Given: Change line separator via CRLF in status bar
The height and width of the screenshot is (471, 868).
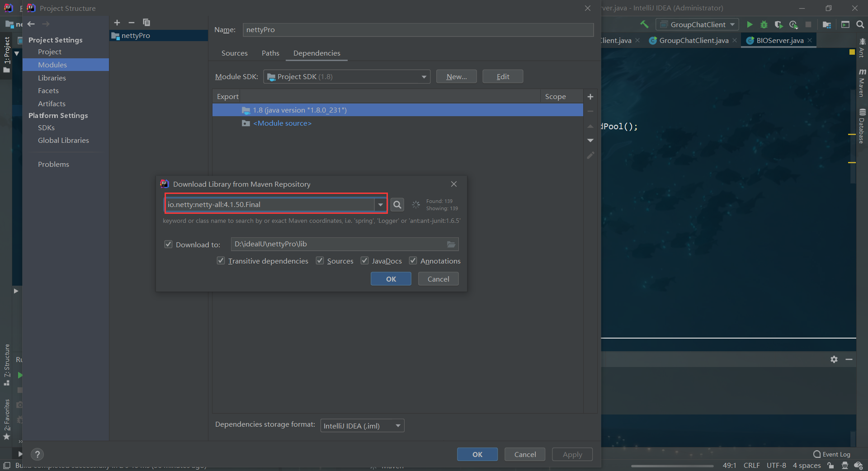Looking at the screenshot, I should [751, 466].
